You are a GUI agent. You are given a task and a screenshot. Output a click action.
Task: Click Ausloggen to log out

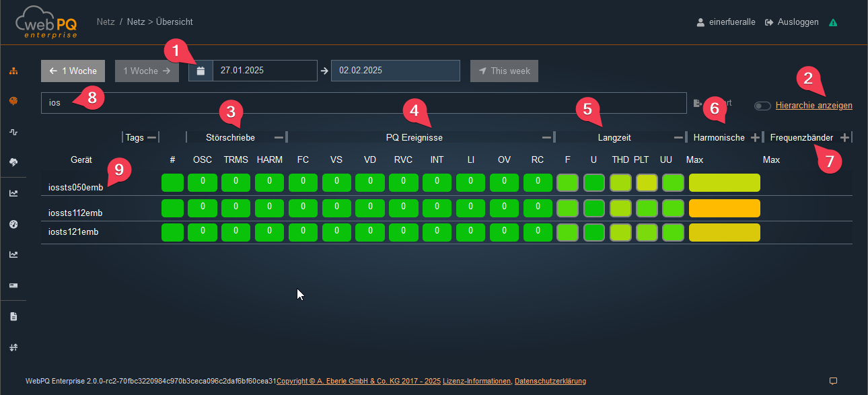click(x=792, y=22)
